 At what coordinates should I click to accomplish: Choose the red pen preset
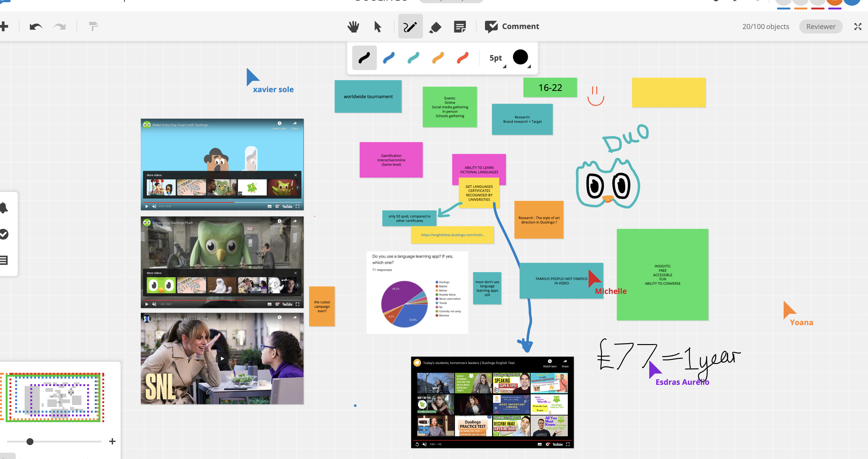pyautogui.click(x=462, y=58)
